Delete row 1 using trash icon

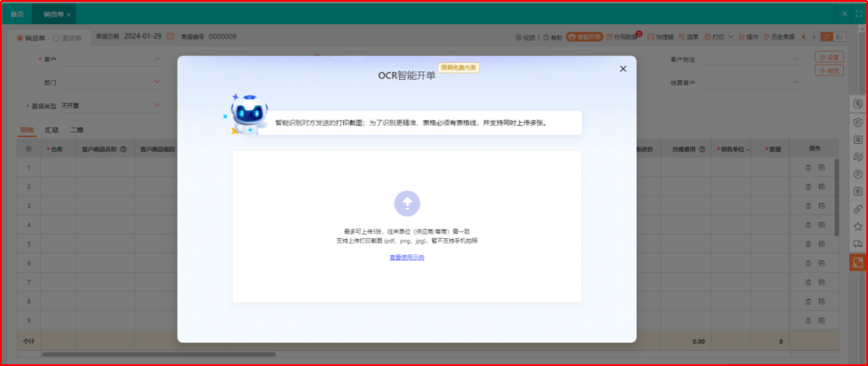(x=808, y=167)
